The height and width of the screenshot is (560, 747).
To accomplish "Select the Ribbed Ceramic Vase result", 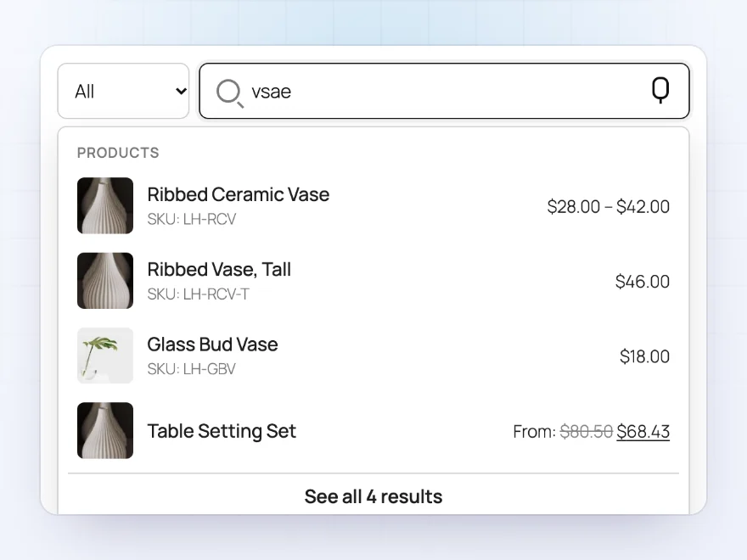I will [373, 205].
